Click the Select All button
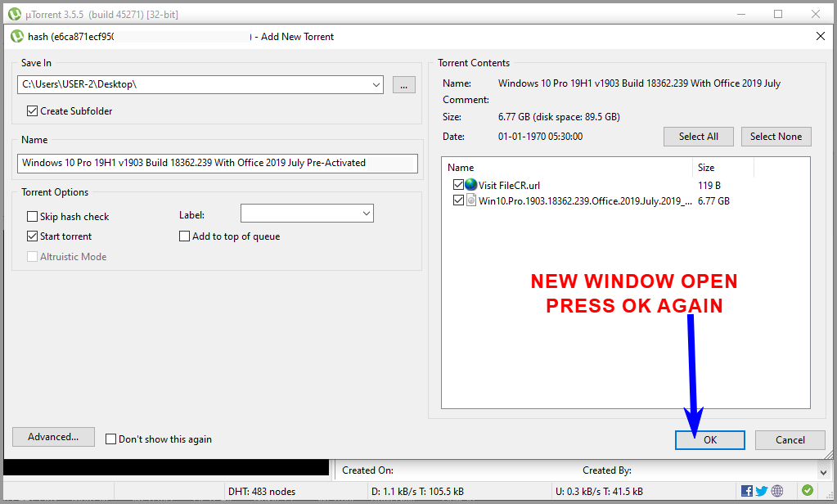 pos(698,137)
